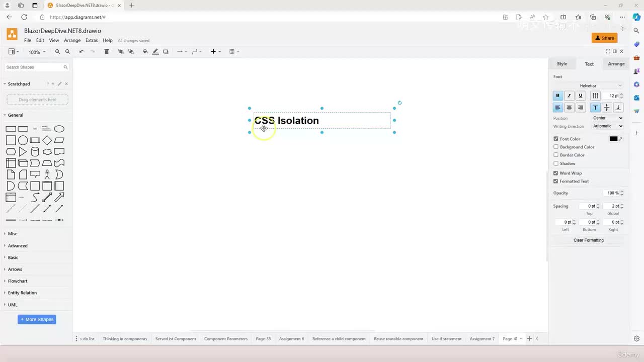This screenshot has height=362, width=644.
Task: Open the Component Parameters page tab
Action: pos(226,339)
